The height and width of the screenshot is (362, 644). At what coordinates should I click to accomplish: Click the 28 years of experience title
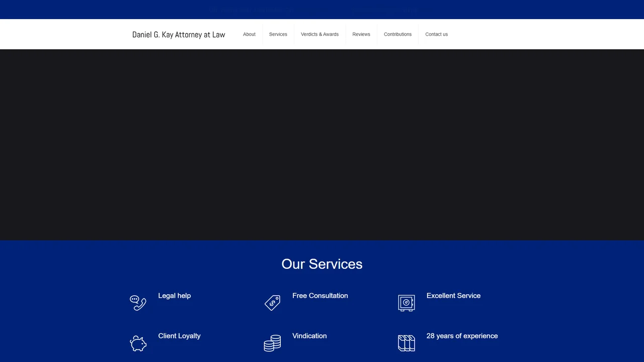pyautogui.click(x=462, y=336)
